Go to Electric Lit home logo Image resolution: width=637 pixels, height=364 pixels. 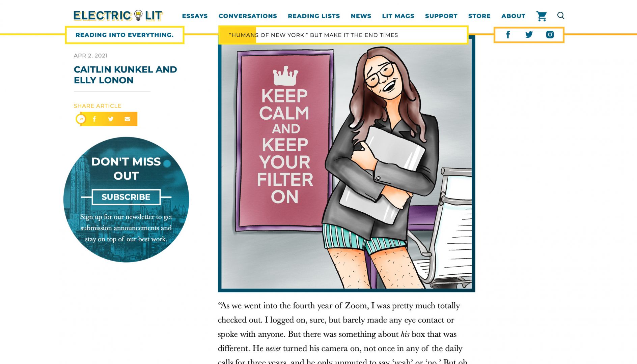[x=118, y=16]
